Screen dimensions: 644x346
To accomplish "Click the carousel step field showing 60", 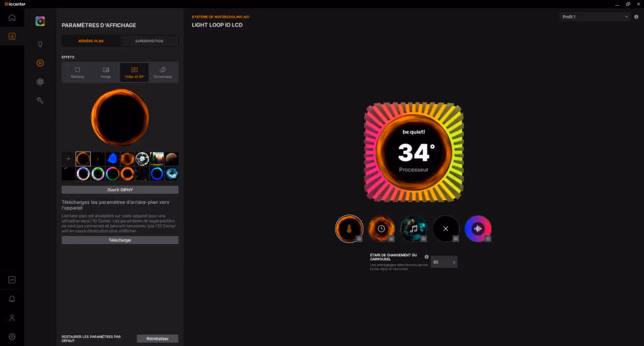I will (444, 262).
